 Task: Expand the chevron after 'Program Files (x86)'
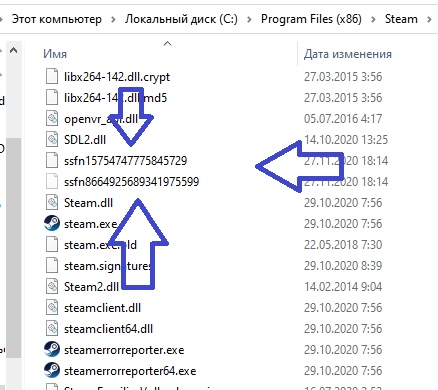[373, 20]
